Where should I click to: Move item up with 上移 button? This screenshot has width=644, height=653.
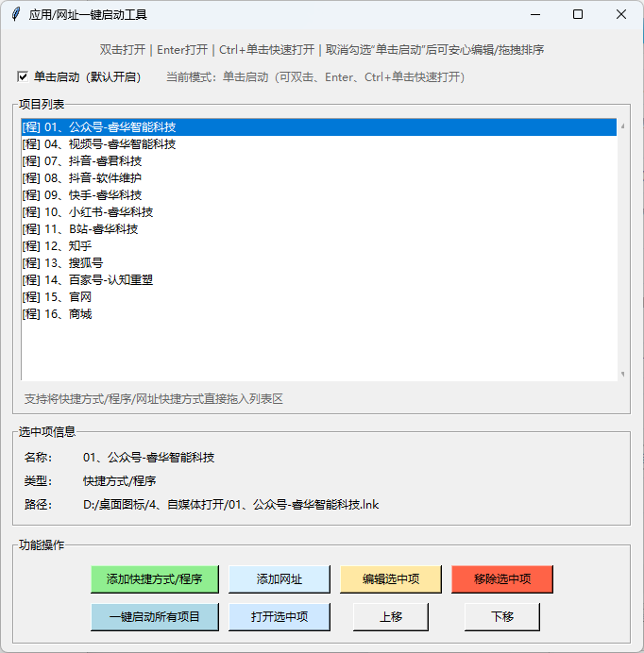point(391,617)
